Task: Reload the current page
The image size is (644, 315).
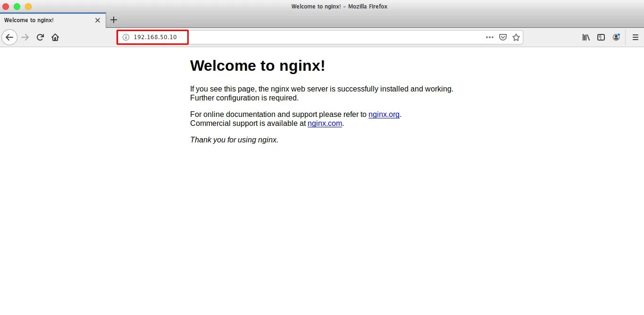Action: (41, 37)
